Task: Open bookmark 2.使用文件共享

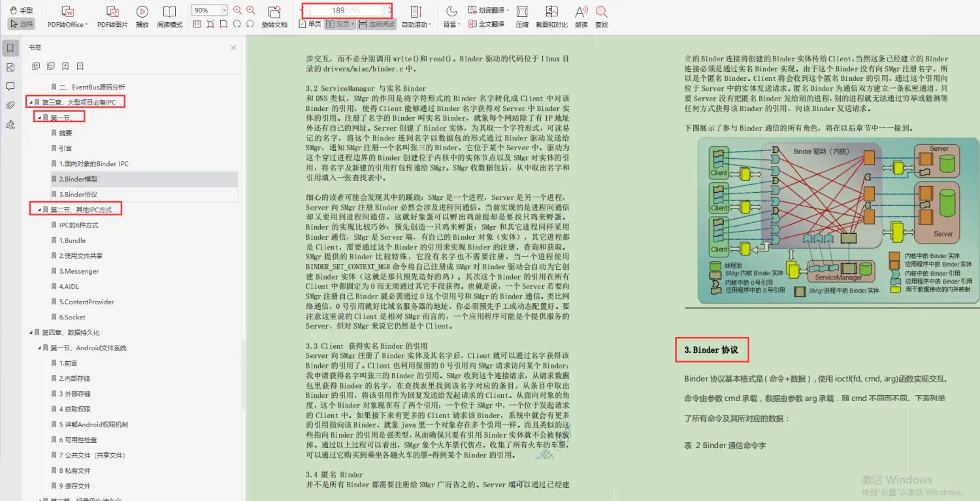Action: [76, 256]
